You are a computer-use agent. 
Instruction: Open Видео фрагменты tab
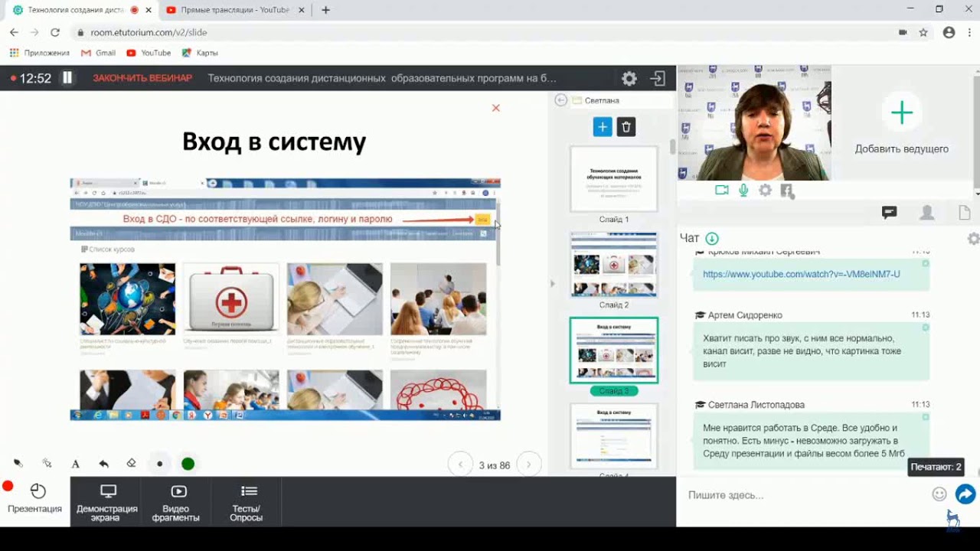coord(176,502)
